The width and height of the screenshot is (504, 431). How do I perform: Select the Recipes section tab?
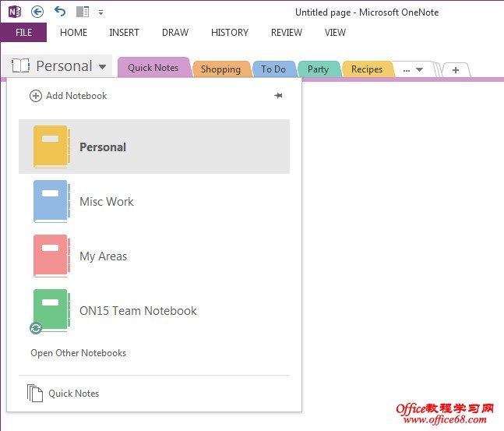point(367,69)
